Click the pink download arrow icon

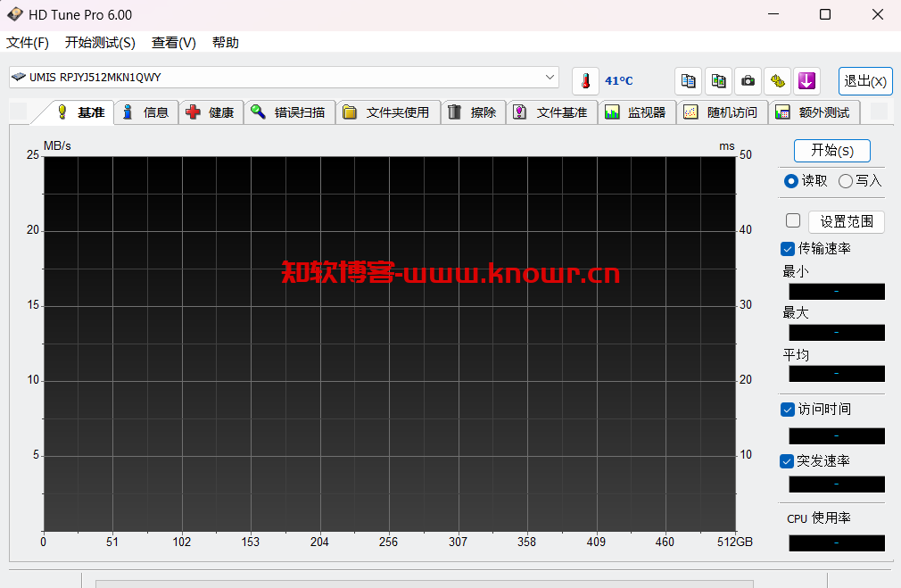806,81
